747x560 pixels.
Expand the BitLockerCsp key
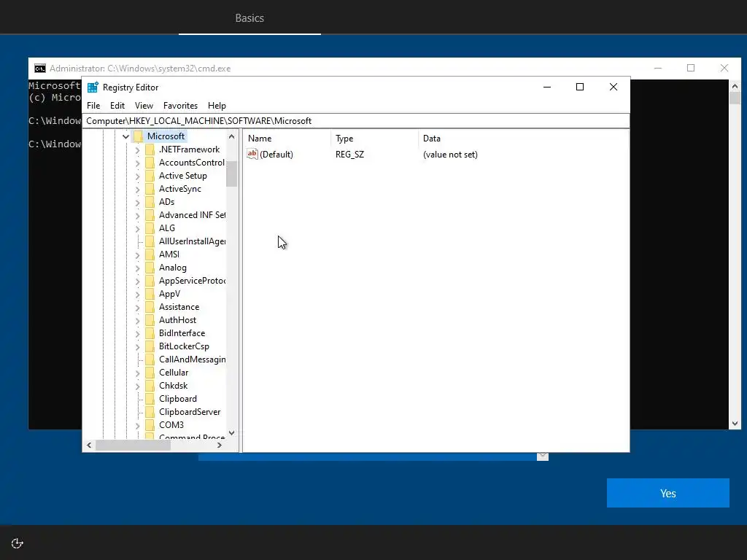pyautogui.click(x=138, y=346)
